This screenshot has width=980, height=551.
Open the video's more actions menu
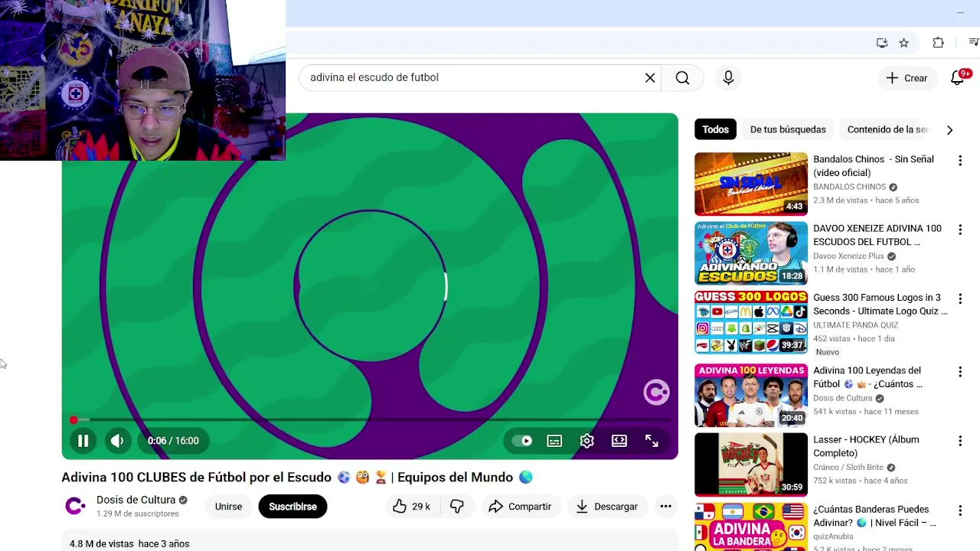(665, 507)
